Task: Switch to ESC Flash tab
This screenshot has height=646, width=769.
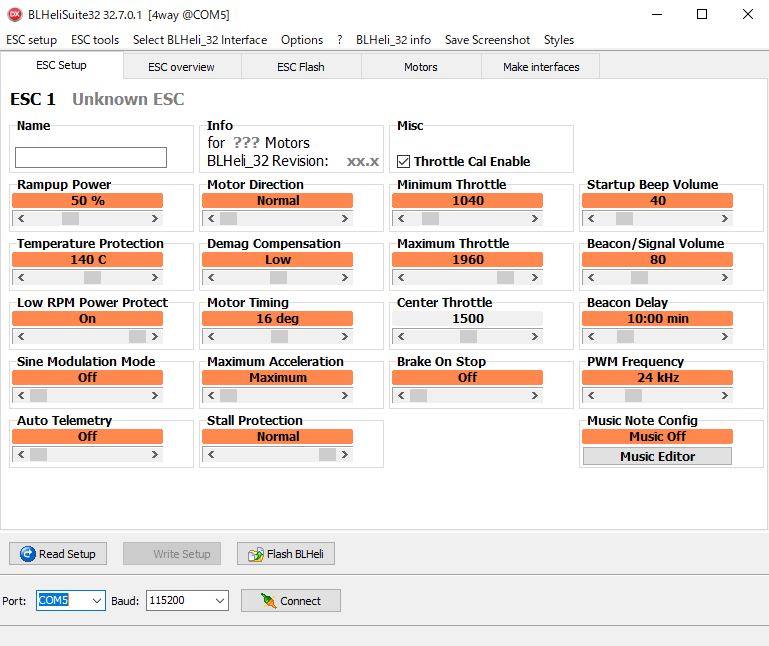Action: [x=301, y=67]
